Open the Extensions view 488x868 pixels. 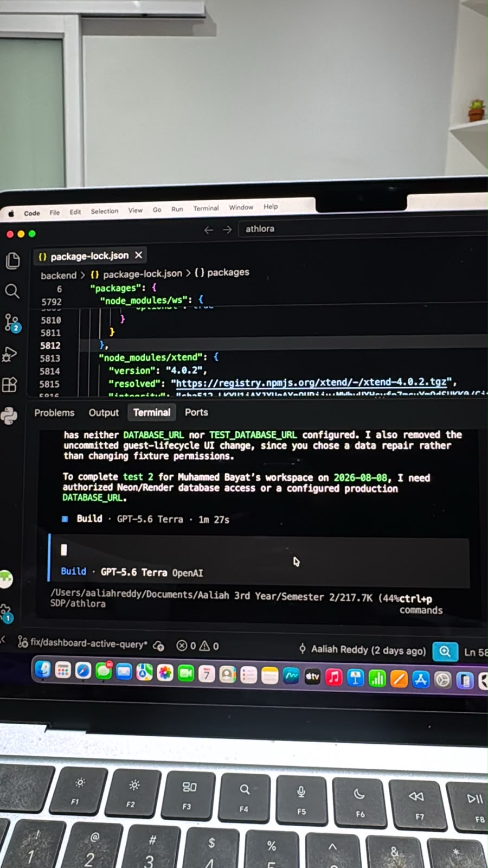coord(10,385)
